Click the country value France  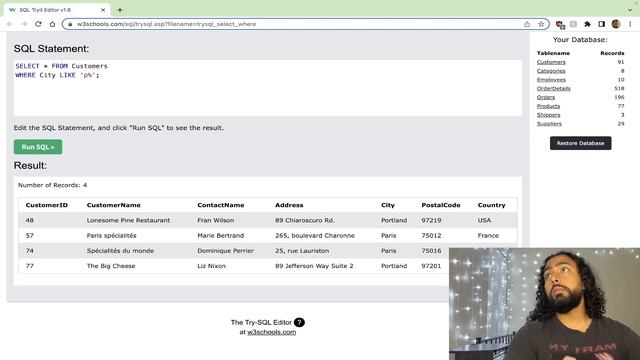488,236
